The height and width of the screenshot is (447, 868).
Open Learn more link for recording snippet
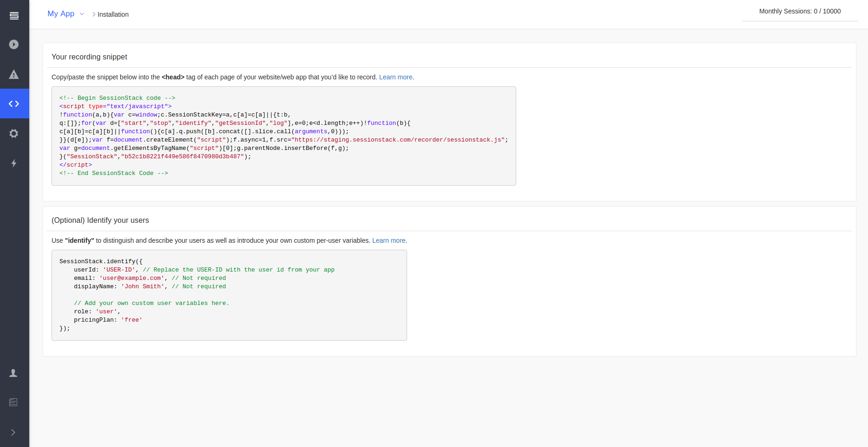pos(395,77)
